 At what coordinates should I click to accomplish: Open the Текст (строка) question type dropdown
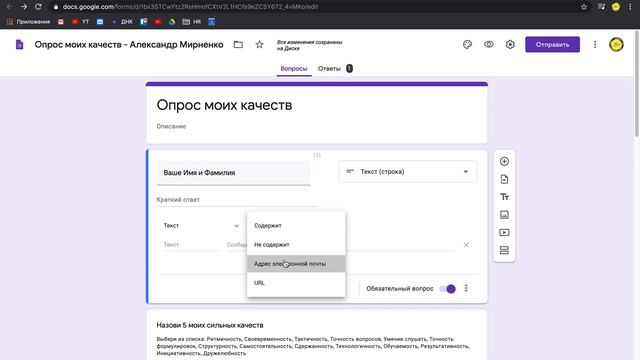(408, 171)
